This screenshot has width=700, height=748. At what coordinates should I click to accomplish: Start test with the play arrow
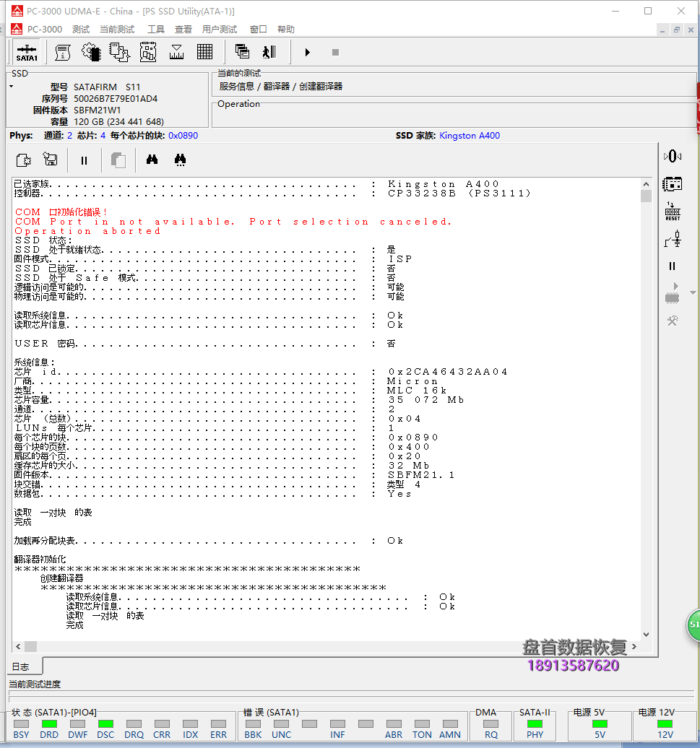[x=307, y=53]
